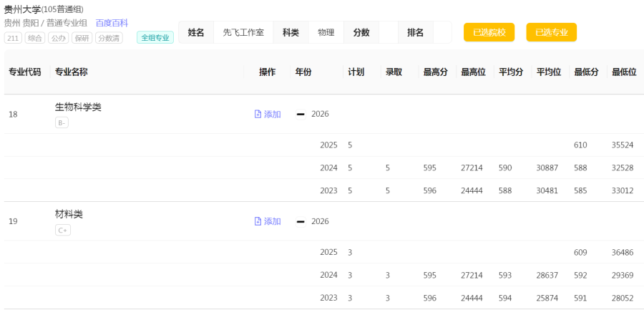Click the add icon for 生物科学类
Screen dimensions: 644x310
pos(258,115)
